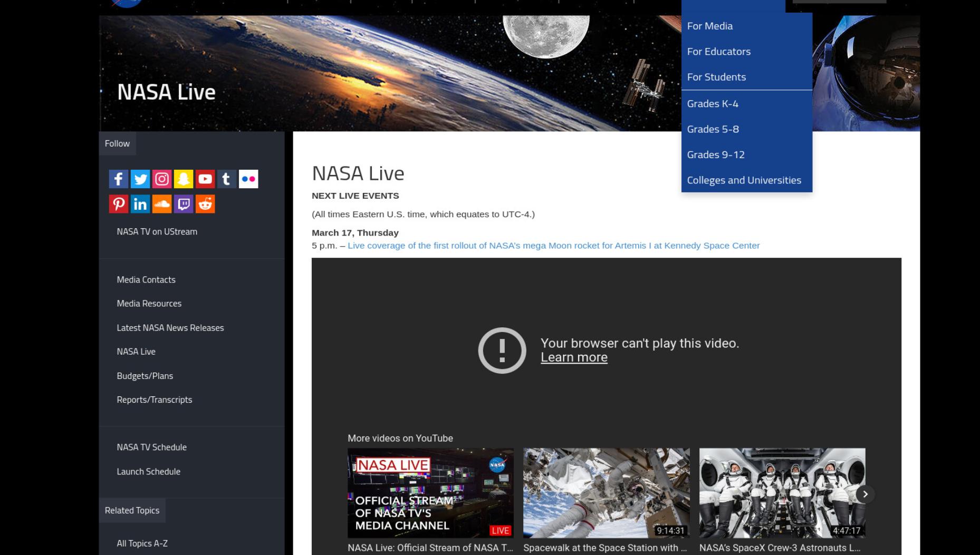Image resolution: width=980 pixels, height=555 pixels.
Task: Click March 17, Thursday date text
Action: point(355,233)
